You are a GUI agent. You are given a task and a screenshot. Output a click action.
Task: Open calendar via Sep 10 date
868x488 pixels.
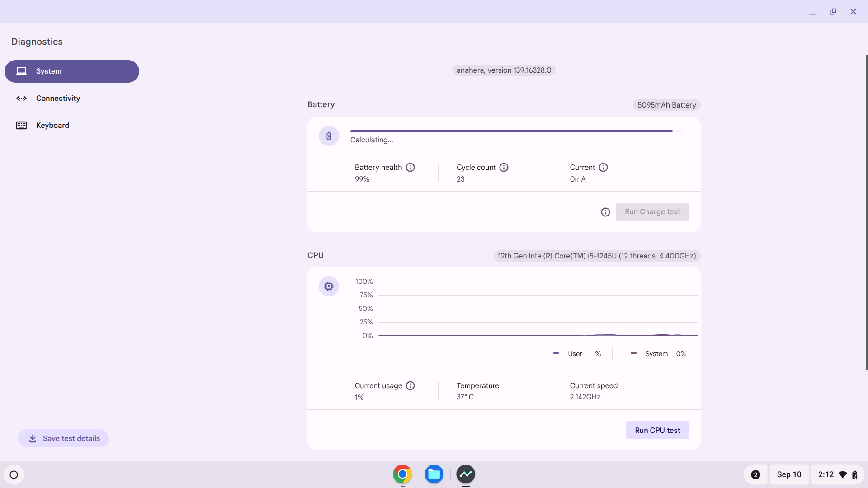(x=789, y=475)
